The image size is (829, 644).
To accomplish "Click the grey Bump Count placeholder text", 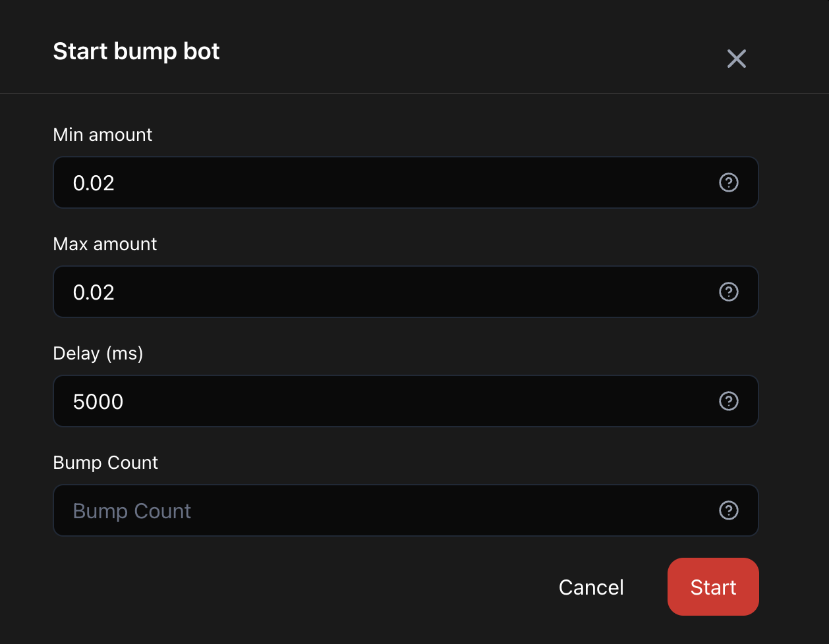I will 132,511.
